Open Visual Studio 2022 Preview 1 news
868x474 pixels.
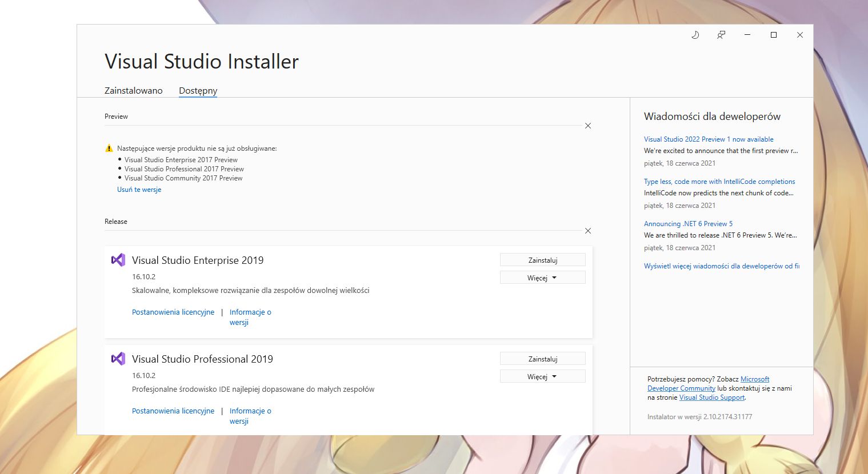point(709,139)
